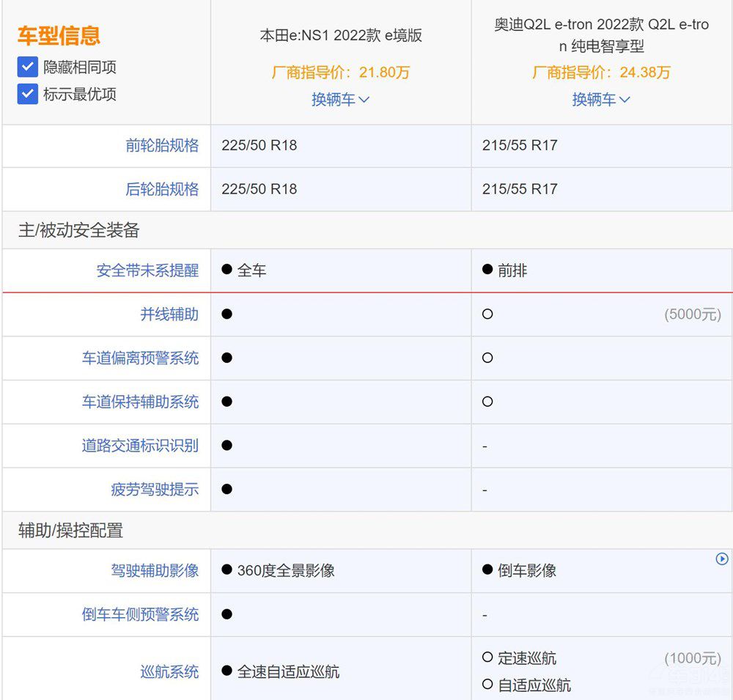This screenshot has width=733, height=700.
Task: Select the 车道偏离预警系统 link
Action: 140,358
